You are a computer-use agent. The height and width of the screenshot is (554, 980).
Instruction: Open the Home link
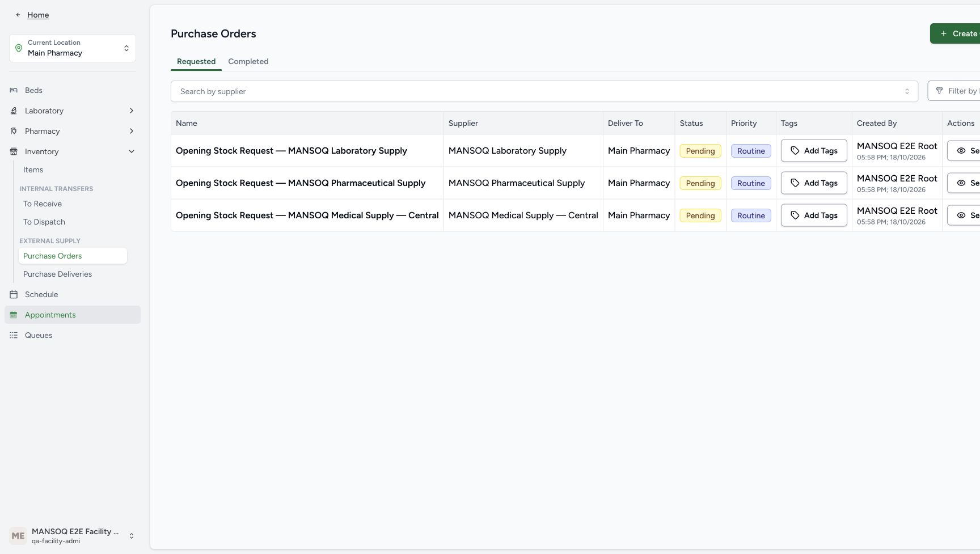tap(38, 15)
